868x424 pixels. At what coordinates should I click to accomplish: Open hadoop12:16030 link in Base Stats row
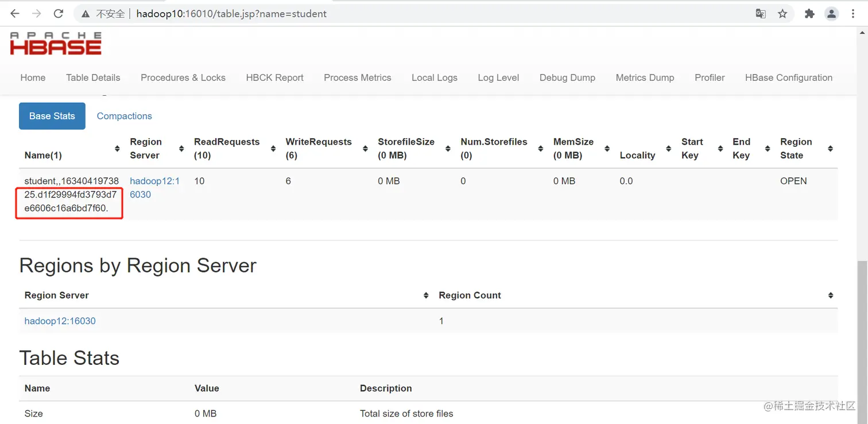click(x=154, y=188)
